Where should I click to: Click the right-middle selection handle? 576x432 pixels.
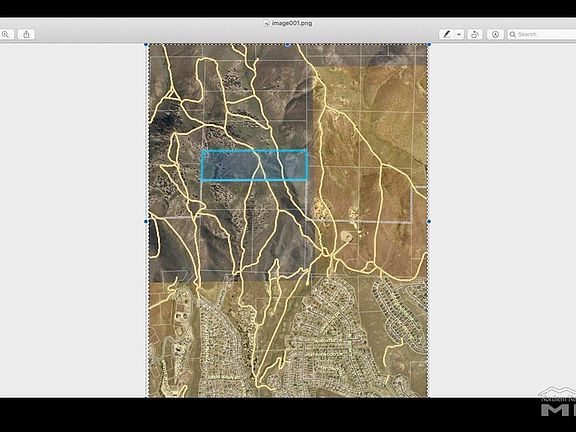(429, 222)
